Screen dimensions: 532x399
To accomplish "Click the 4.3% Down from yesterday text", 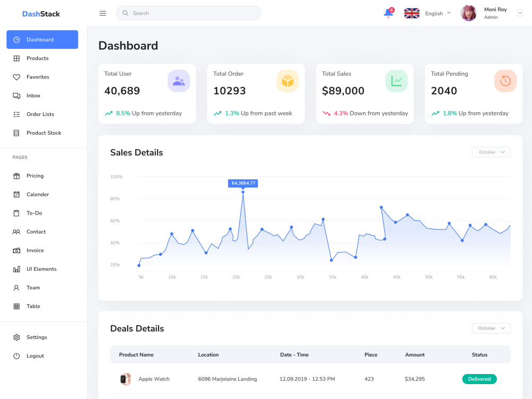I will click(x=371, y=113).
